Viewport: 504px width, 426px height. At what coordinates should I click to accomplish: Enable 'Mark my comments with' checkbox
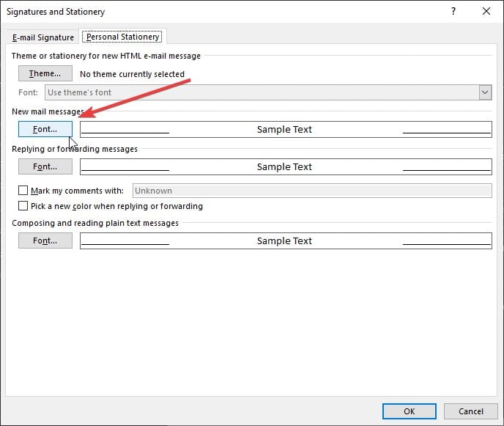tap(24, 191)
